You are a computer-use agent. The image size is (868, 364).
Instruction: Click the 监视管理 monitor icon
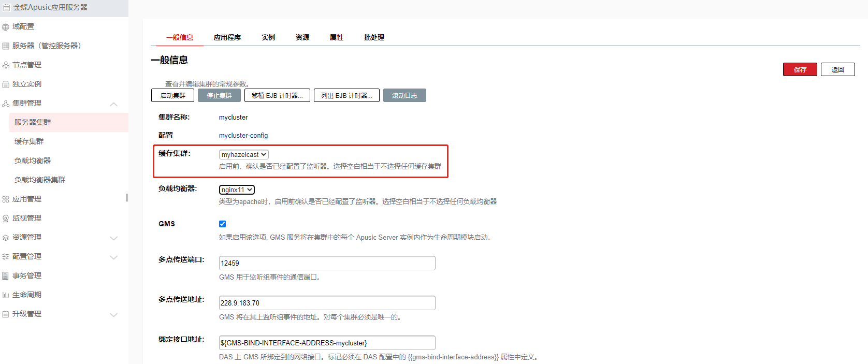click(x=6, y=219)
